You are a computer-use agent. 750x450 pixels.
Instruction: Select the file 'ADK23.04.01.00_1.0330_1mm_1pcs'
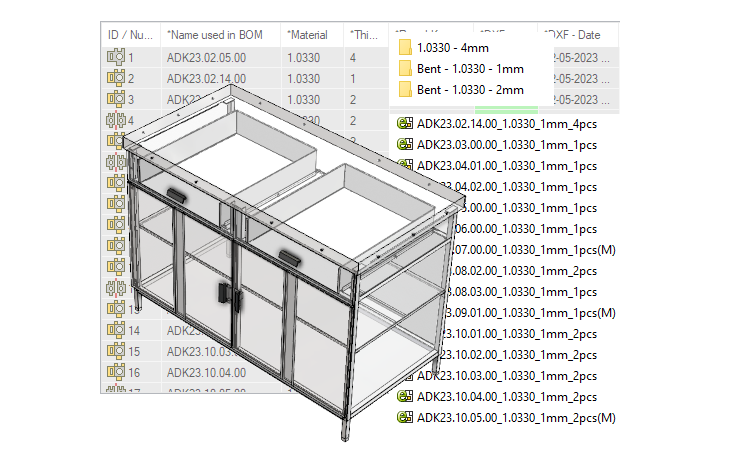point(507,166)
